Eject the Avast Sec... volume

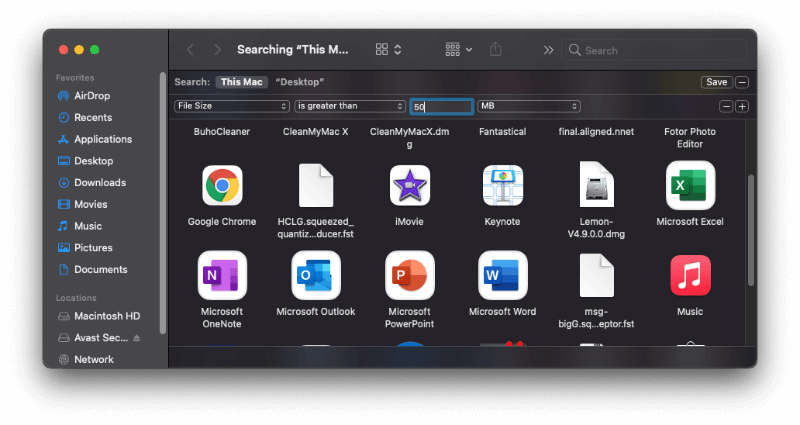[136, 338]
